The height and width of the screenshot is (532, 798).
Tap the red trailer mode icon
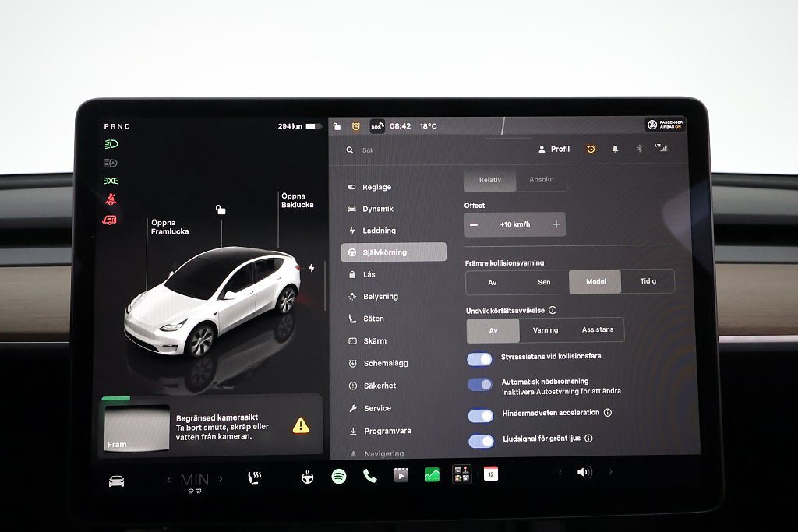click(x=109, y=220)
